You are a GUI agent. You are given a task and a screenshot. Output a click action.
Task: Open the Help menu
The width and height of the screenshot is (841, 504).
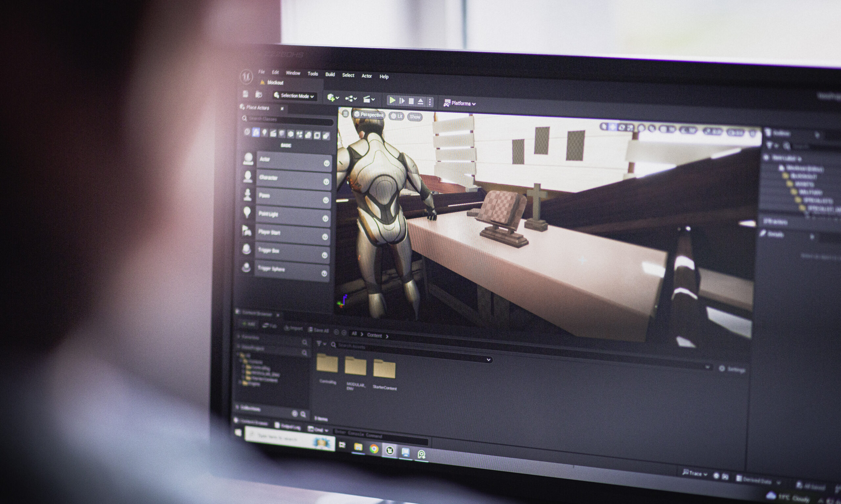click(384, 77)
